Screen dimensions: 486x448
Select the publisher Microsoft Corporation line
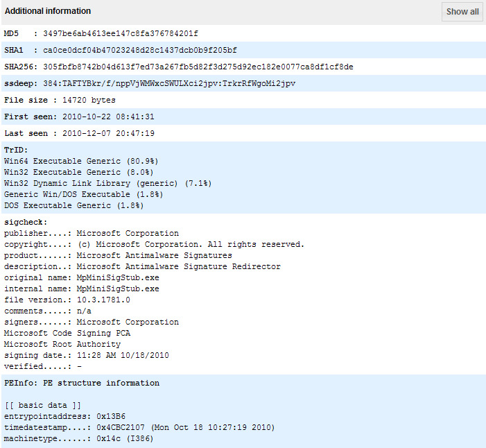click(92, 233)
